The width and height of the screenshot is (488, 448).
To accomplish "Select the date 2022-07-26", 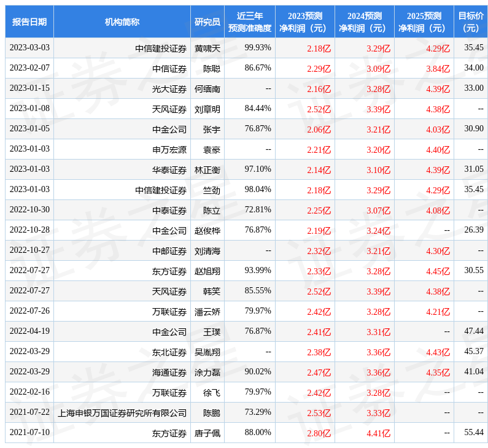I will [x=29, y=311].
